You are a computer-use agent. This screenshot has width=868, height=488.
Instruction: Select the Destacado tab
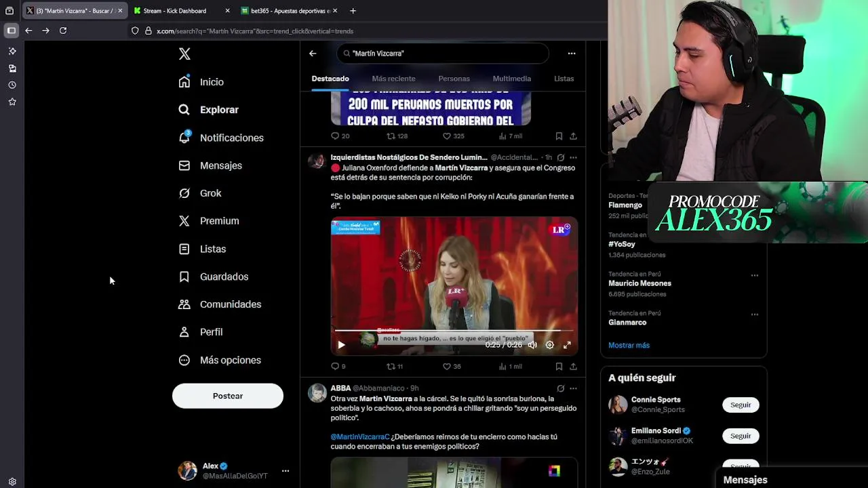click(x=330, y=79)
